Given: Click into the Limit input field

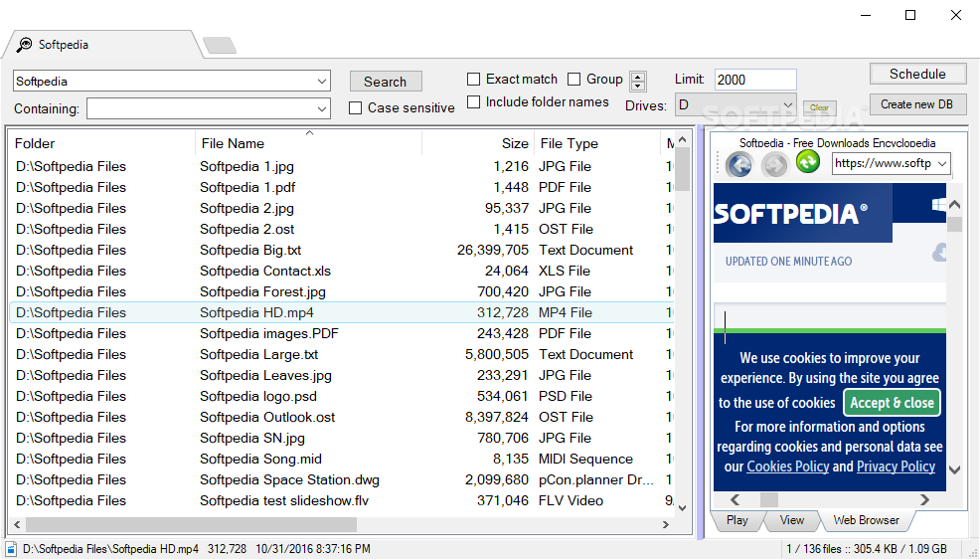Looking at the screenshot, I should pyautogui.click(x=755, y=80).
